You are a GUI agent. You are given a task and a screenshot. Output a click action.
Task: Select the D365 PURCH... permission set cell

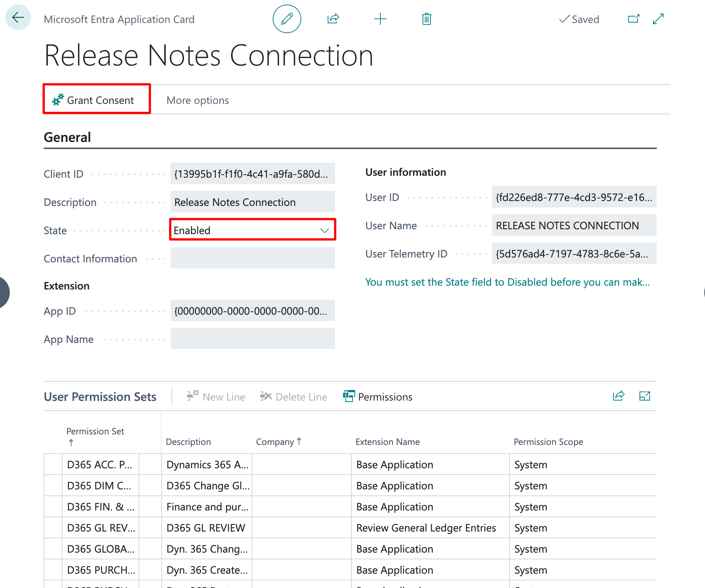101,570
